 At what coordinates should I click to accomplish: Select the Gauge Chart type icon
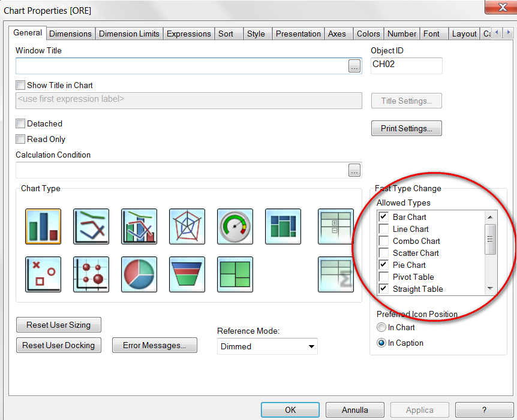coord(235,226)
